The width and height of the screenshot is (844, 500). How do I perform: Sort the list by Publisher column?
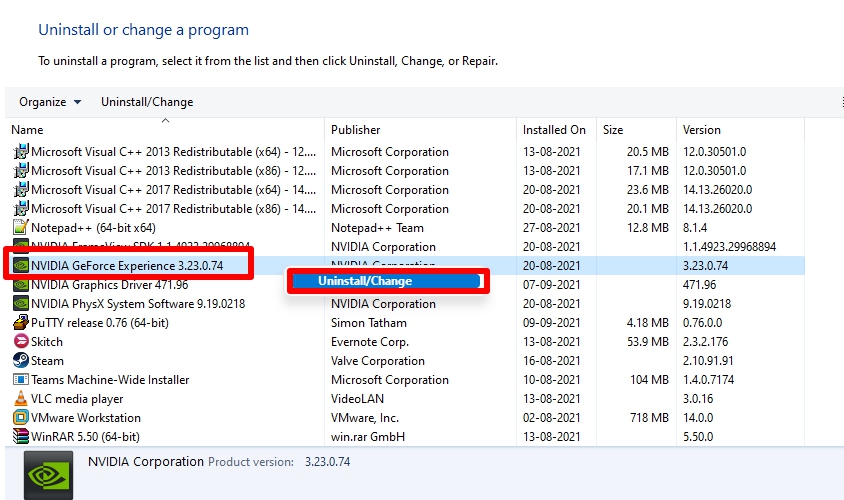pos(420,130)
